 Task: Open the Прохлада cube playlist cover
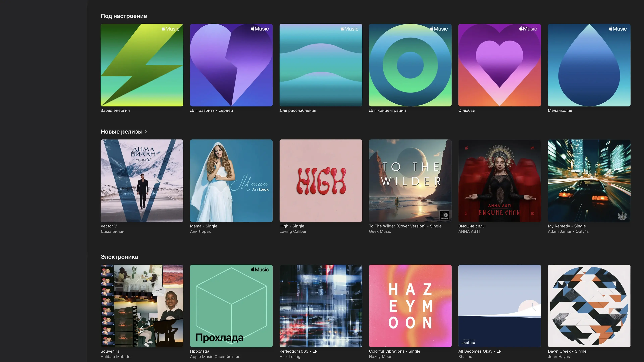point(231,306)
